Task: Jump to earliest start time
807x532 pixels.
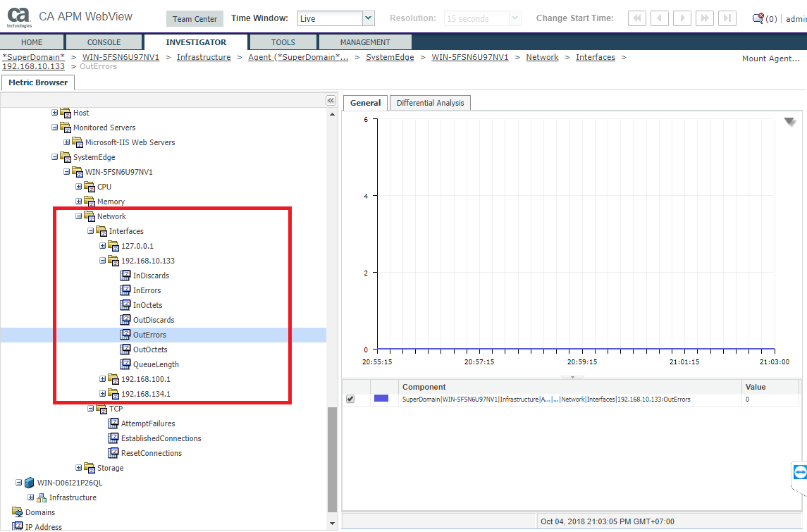Action: [636, 18]
